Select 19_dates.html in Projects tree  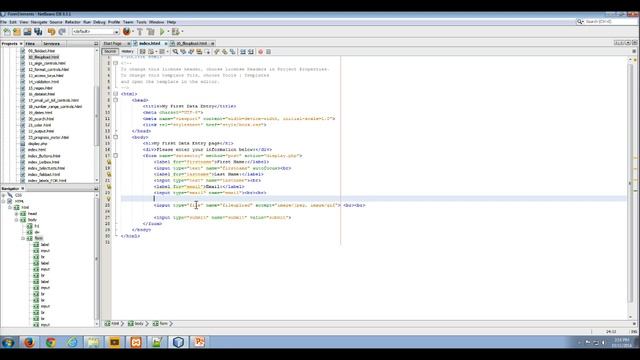[x=40, y=113]
